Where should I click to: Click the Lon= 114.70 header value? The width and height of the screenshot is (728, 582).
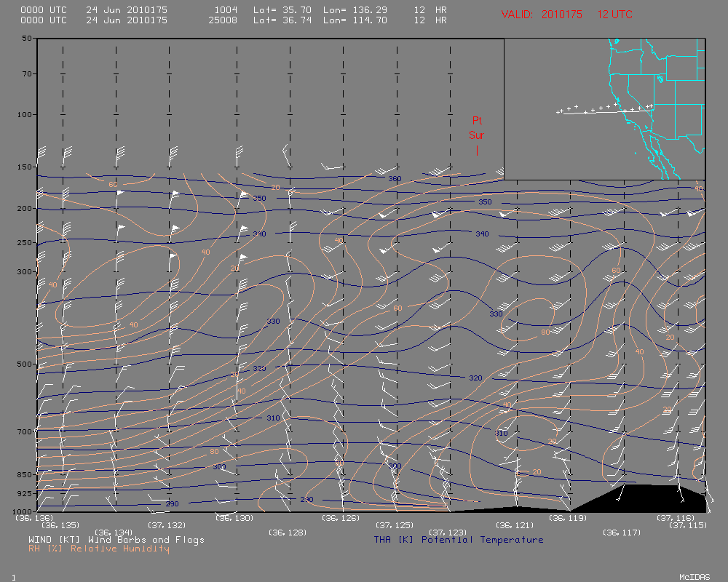(x=355, y=20)
